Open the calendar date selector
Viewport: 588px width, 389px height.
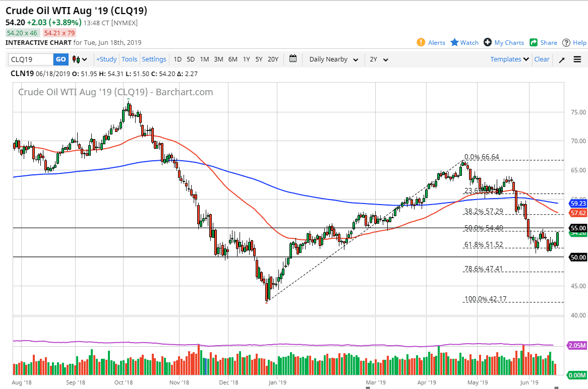292,59
